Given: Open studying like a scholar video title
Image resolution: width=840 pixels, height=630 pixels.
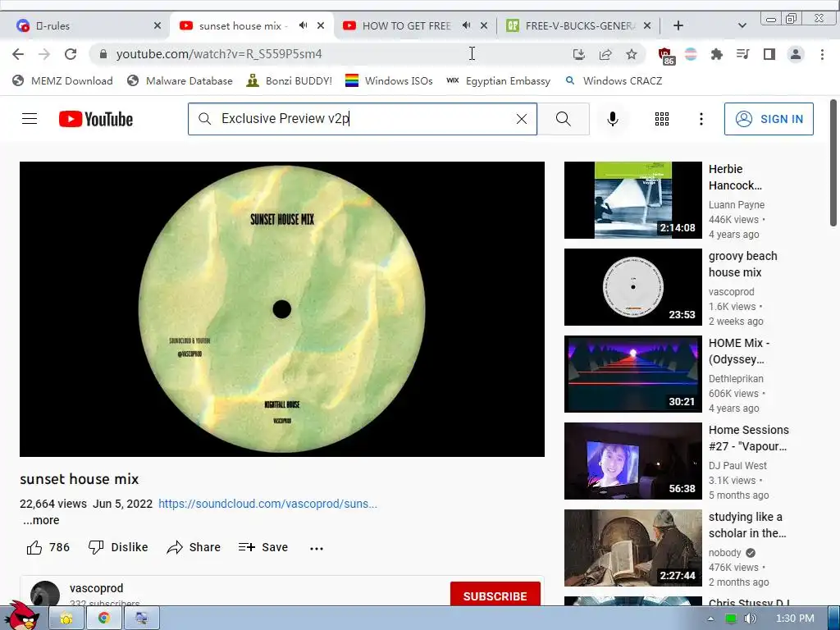Looking at the screenshot, I should tap(747, 525).
